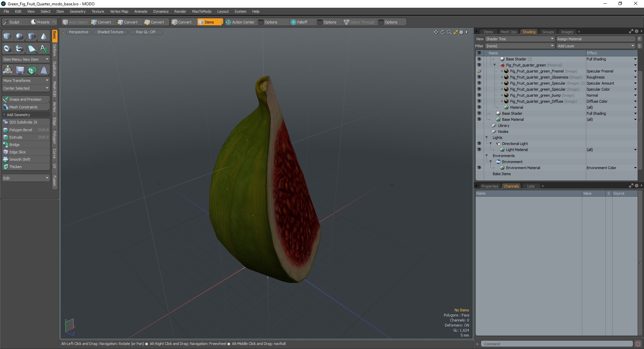Select the Deform vertical tab

tap(55, 50)
